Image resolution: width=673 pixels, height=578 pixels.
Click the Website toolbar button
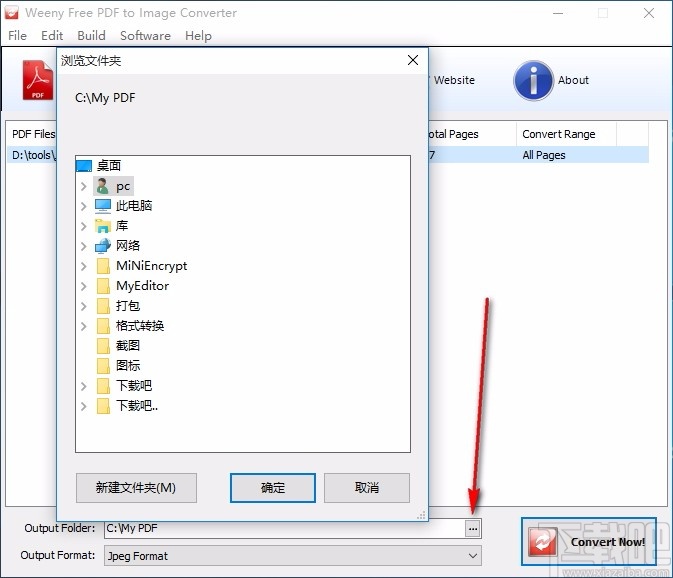pyautogui.click(x=454, y=80)
